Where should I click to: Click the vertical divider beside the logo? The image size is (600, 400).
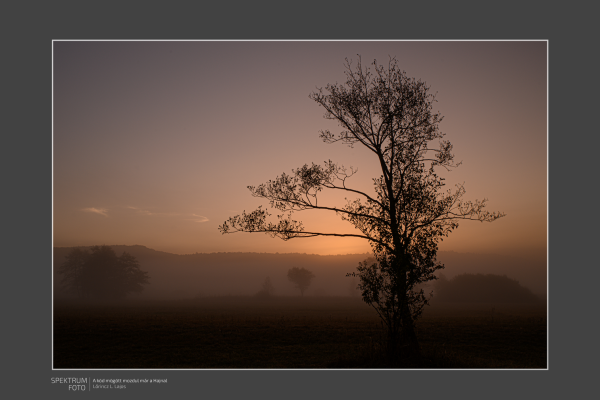point(89,383)
